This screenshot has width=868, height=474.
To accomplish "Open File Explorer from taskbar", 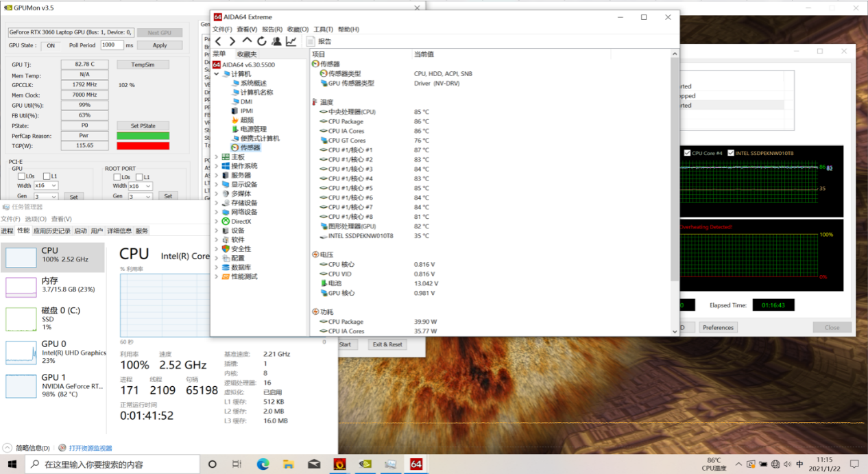I will (288, 464).
